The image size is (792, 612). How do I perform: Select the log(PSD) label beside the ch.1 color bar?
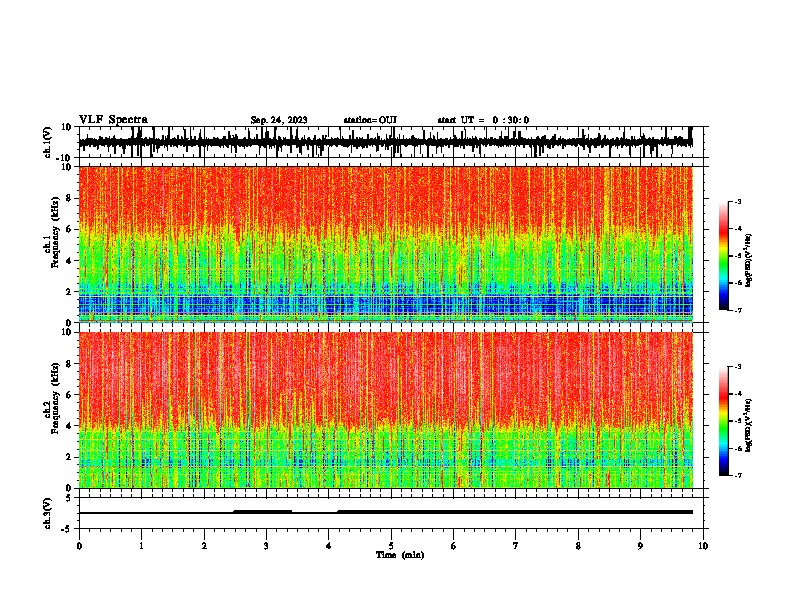tap(749, 260)
